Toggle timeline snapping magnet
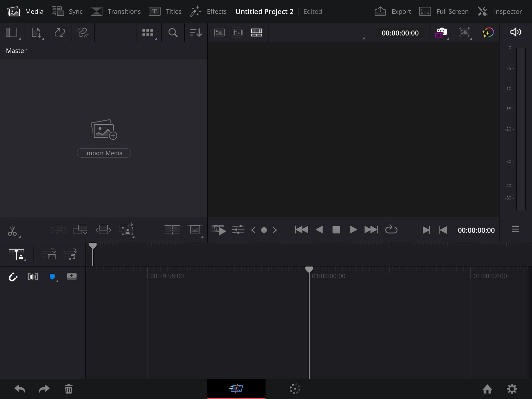This screenshot has width=532, height=399. (x=13, y=277)
